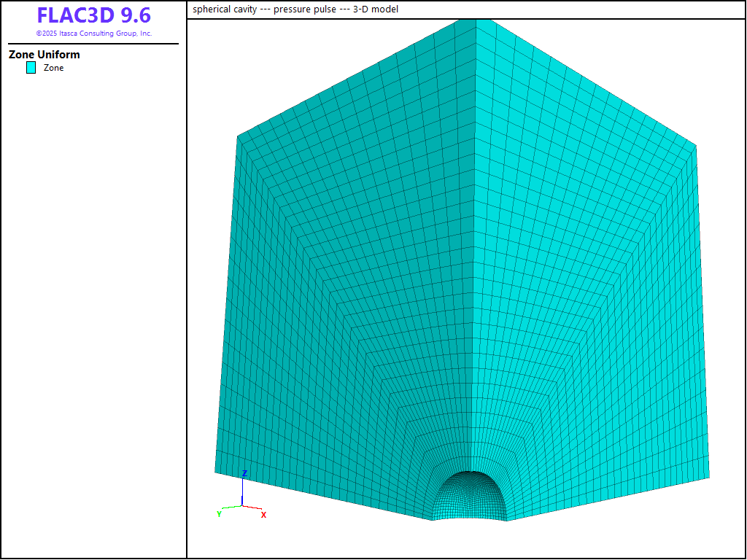The height and width of the screenshot is (560, 747).
Task: Click the divider line under the logo
Action: pyautogui.click(x=93, y=44)
